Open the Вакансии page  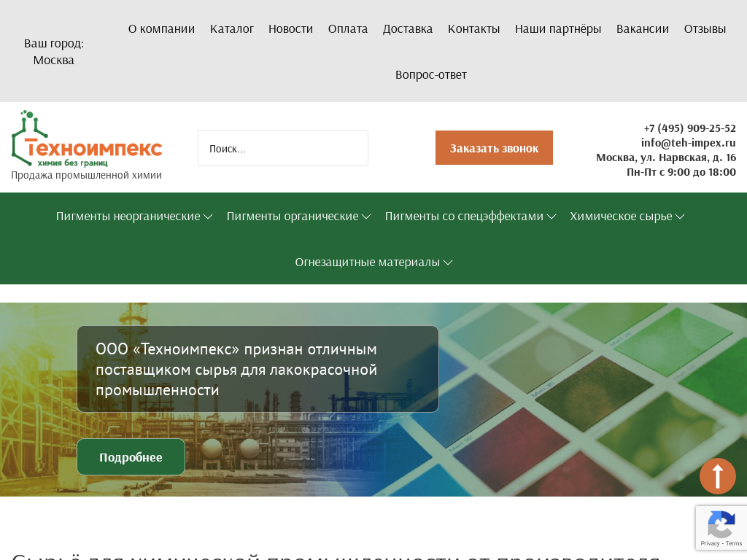[643, 29]
